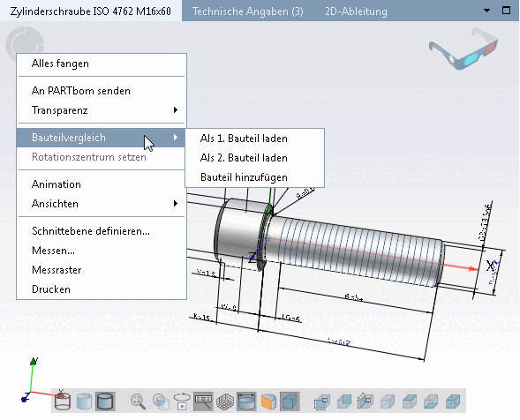The height and width of the screenshot is (420, 520).
Task: Click the last solid view cube icon
Action: 453,401
